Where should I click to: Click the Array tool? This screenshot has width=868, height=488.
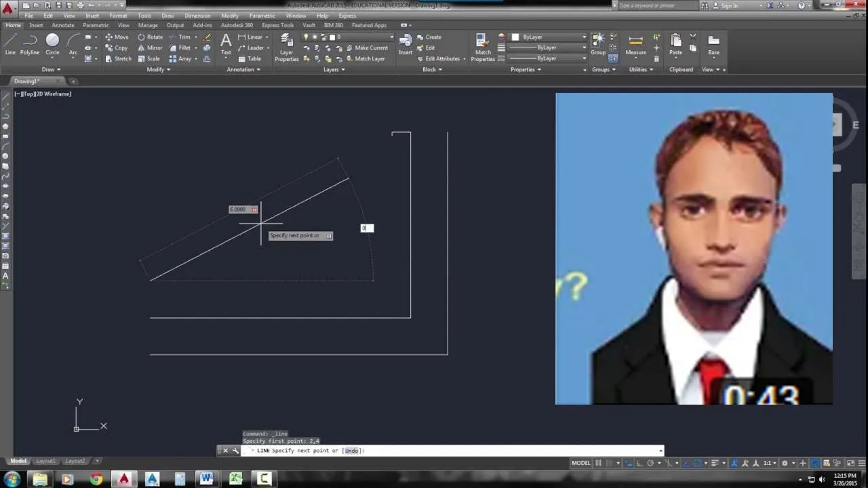click(180, 59)
